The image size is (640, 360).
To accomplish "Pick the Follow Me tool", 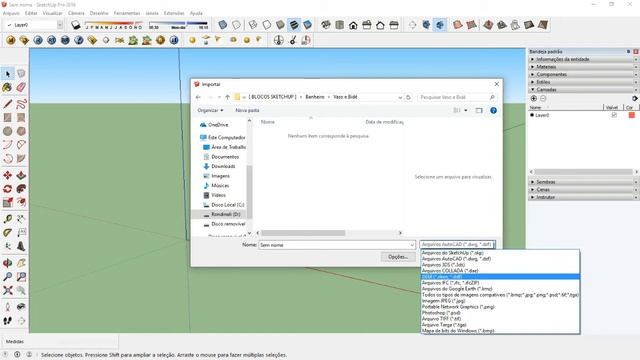I will pos(21,189).
